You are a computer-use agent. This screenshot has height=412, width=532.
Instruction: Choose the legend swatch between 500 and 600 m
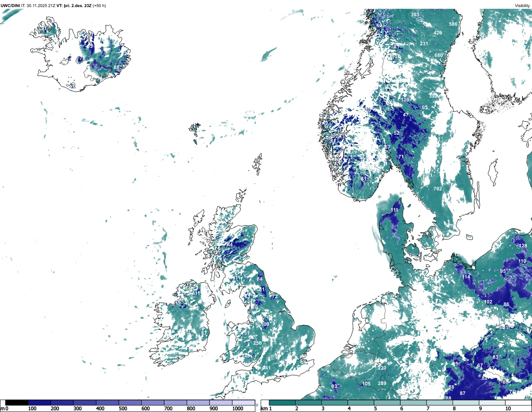click(x=130, y=403)
